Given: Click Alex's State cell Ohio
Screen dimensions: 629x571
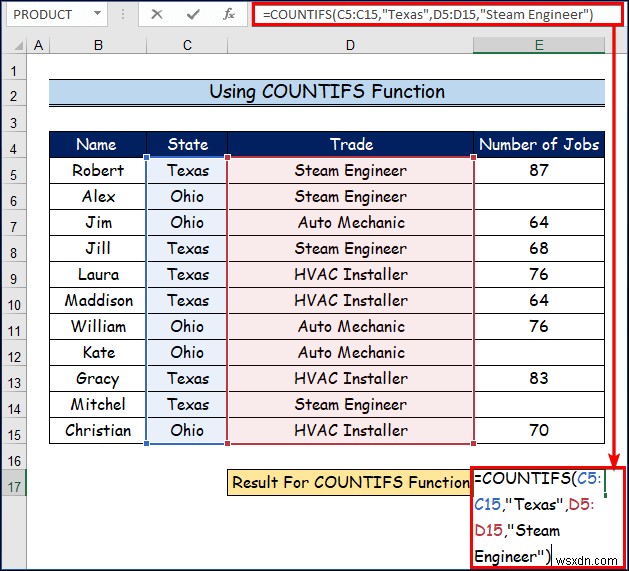Looking at the screenshot, I should [187, 197].
